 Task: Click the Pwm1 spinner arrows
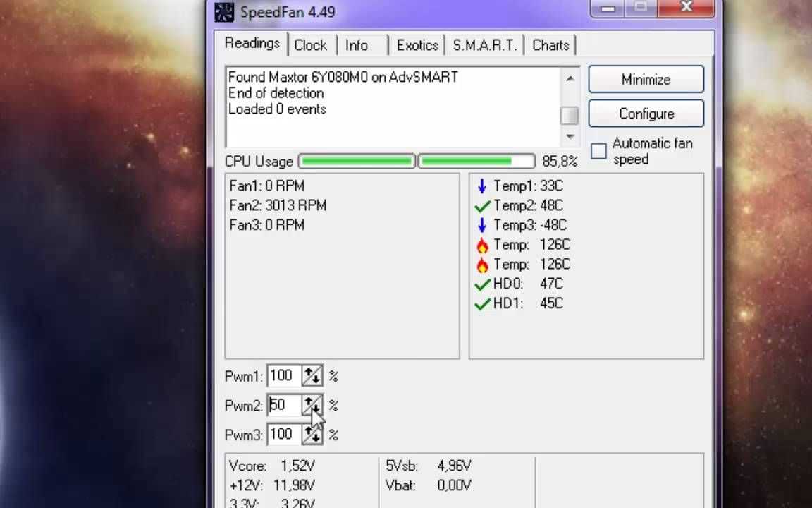pyautogui.click(x=312, y=376)
